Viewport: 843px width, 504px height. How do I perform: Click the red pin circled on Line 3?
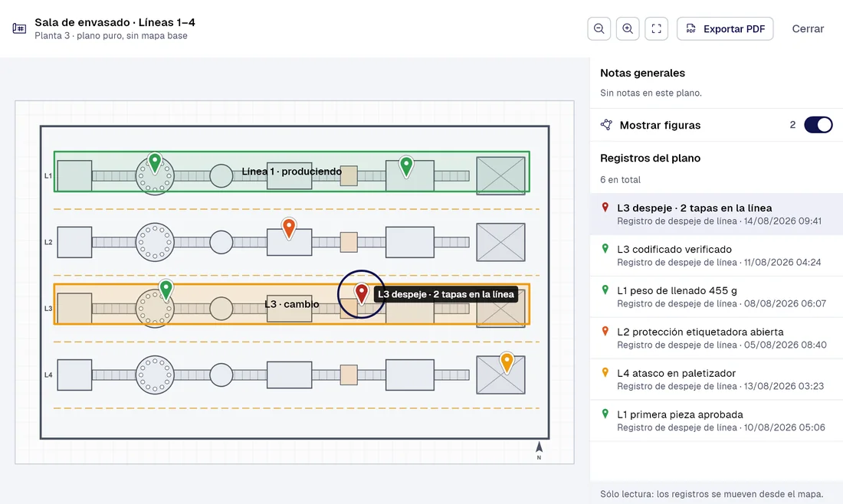coord(361,293)
